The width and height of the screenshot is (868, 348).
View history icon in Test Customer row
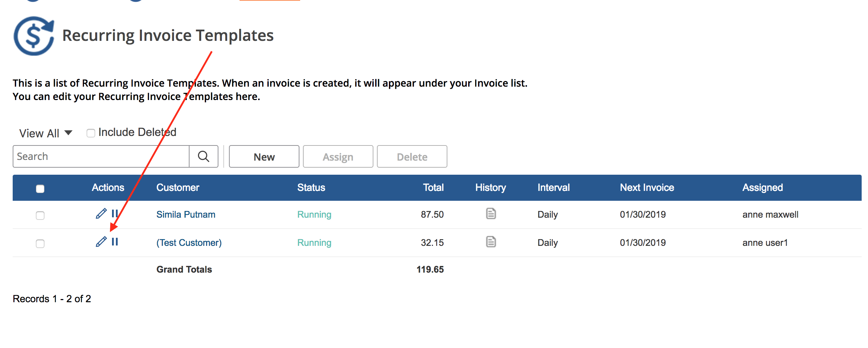point(491,242)
